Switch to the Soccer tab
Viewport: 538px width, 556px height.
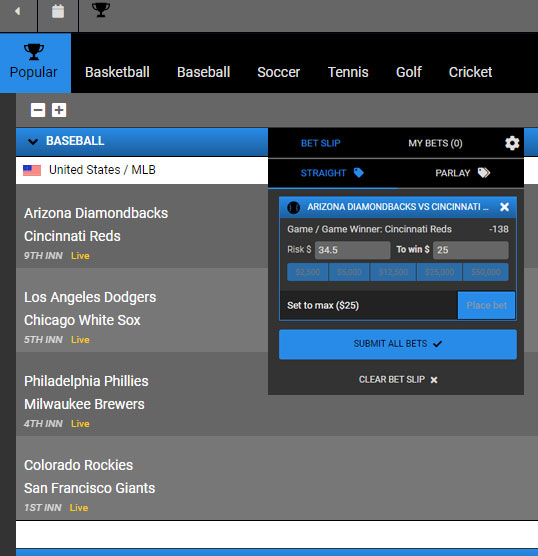278,72
